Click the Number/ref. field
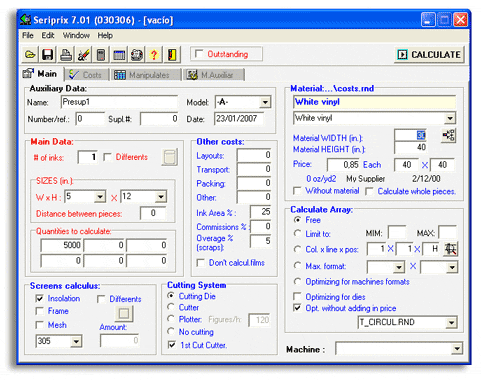The image size is (481, 380). pyautogui.click(x=90, y=119)
